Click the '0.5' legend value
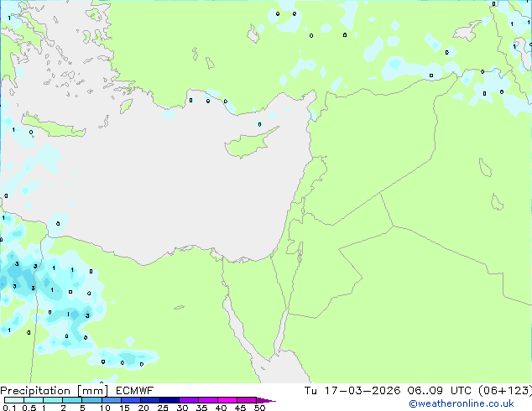532x411 pixels. (x=29, y=408)
